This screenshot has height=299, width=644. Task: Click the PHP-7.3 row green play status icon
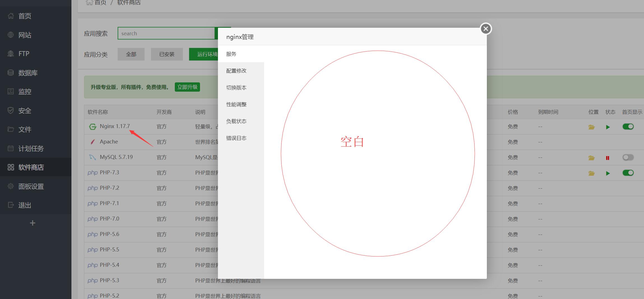click(608, 173)
